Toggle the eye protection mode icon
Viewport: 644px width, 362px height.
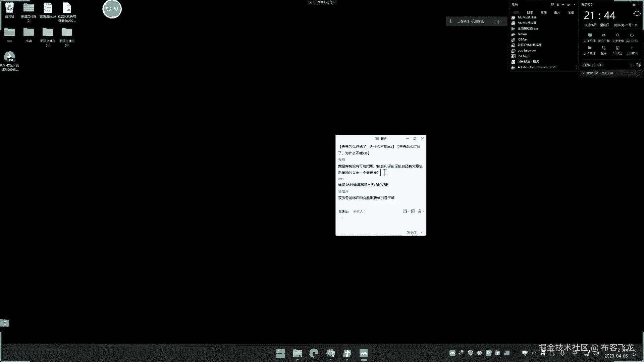click(x=603, y=35)
